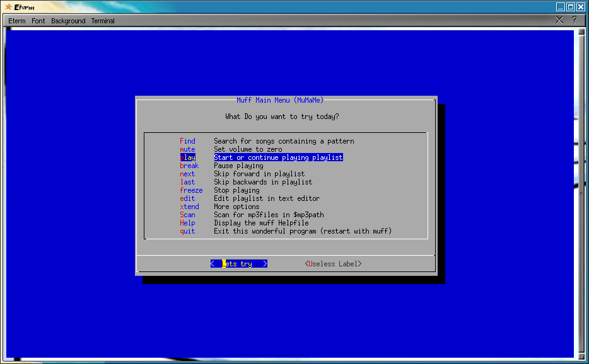Click 'Edit playlist in text editor' description
Viewport: 589px width, 364px height.
267,198
